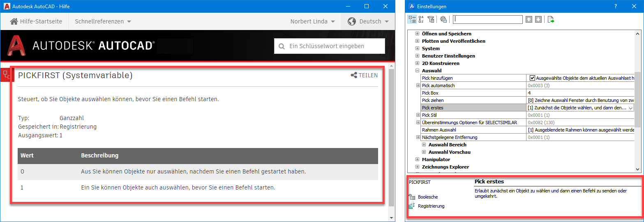This screenshot has width=644, height=222.
Task: Click the export settings icon
Action: coord(551,19)
